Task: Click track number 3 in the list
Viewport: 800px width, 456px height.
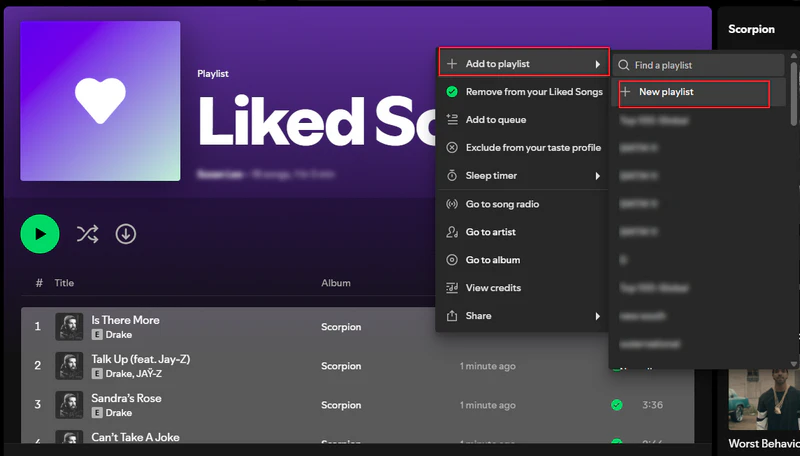Action: (37, 404)
